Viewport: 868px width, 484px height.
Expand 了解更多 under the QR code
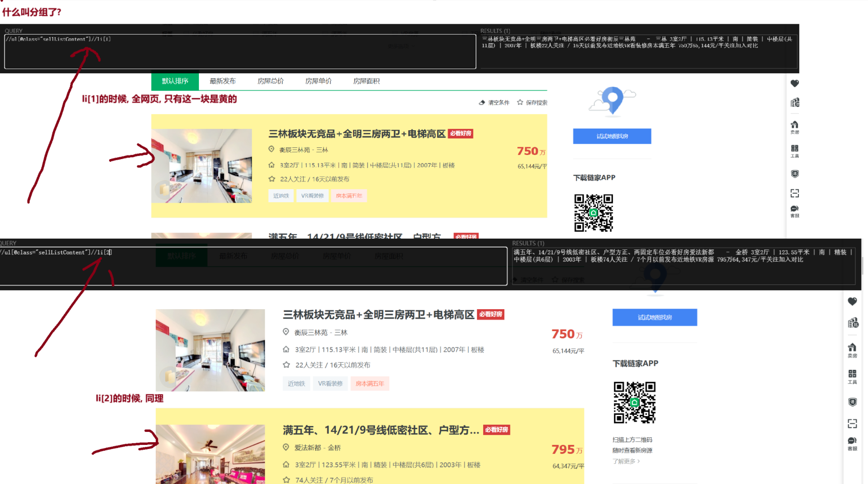[626, 461]
